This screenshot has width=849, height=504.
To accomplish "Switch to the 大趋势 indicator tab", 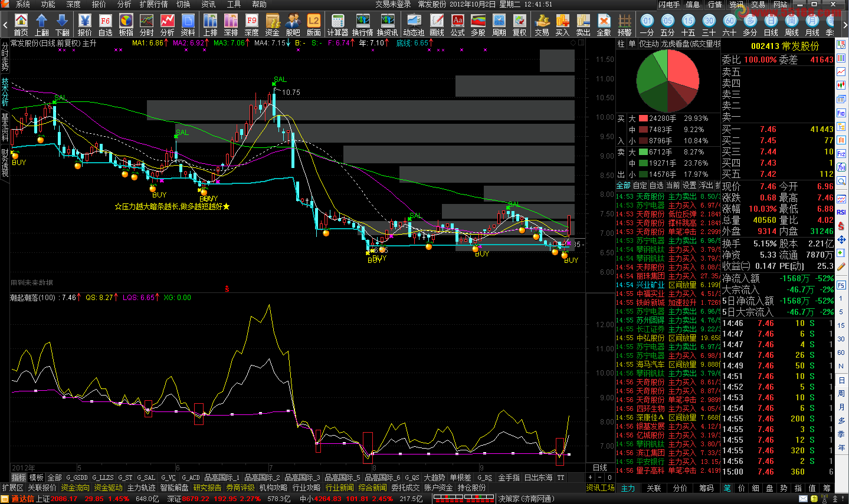I will (x=434, y=477).
